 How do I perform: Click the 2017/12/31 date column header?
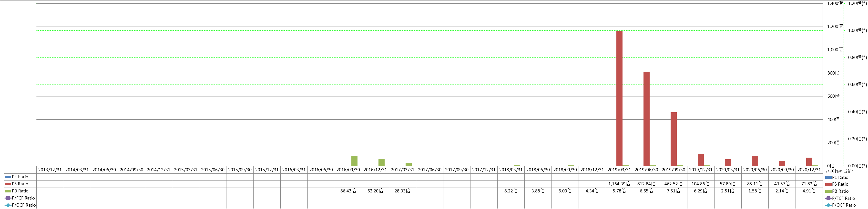point(484,170)
